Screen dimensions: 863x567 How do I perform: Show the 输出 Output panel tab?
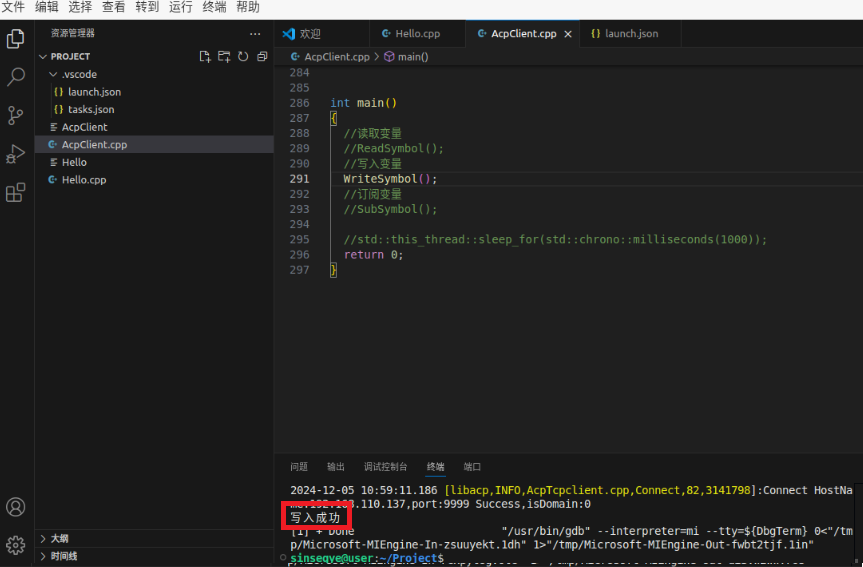[336, 467]
